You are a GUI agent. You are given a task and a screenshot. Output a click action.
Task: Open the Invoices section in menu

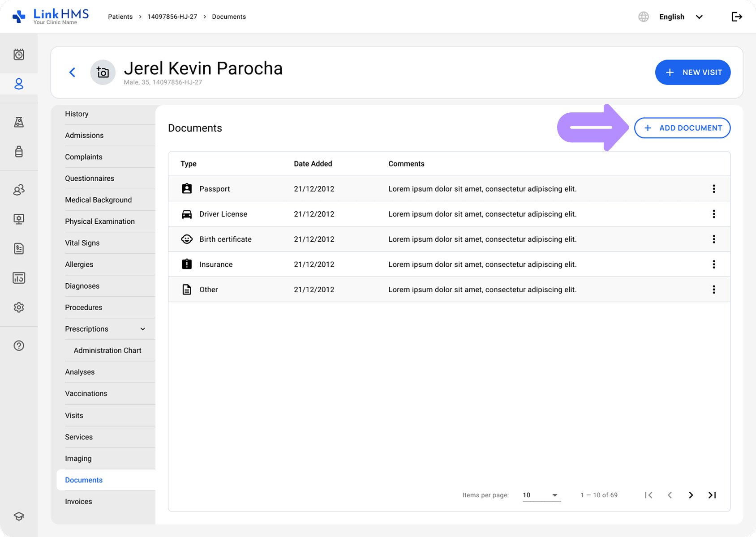78,502
